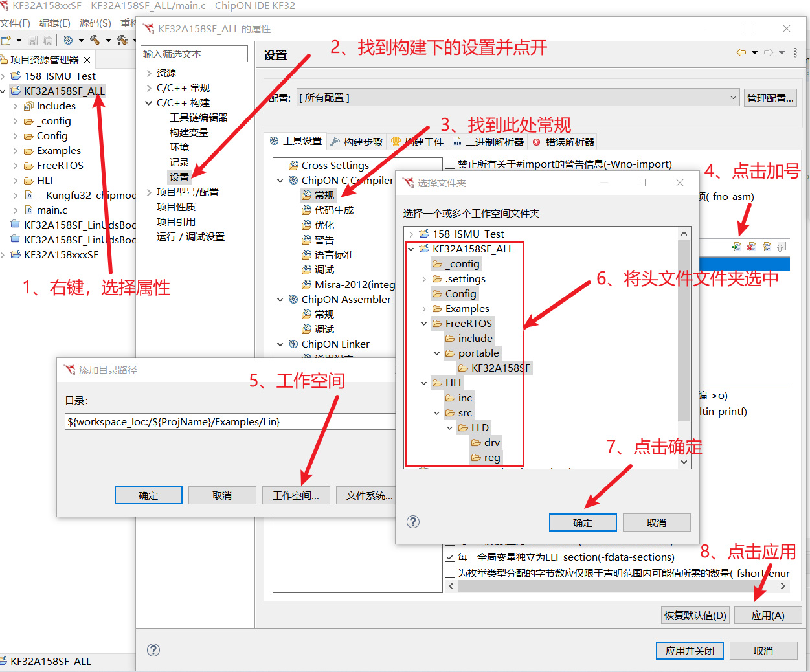Click 取消 in the folder selection dialog
This screenshot has height=672, width=810.
657,522
